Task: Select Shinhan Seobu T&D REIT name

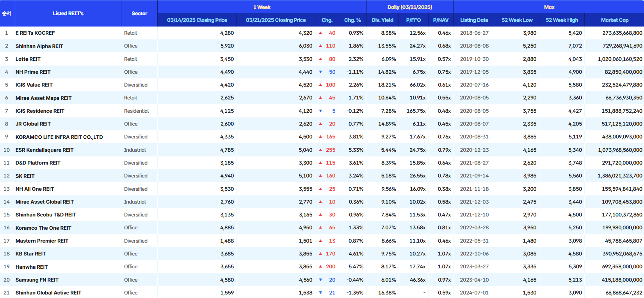Action: [46, 215]
